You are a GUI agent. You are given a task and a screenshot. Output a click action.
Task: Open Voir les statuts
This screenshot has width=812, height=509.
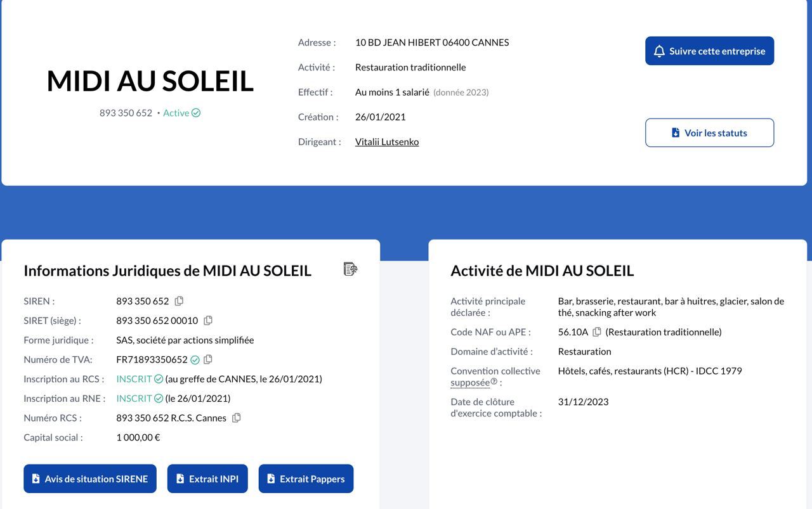pos(709,132)
